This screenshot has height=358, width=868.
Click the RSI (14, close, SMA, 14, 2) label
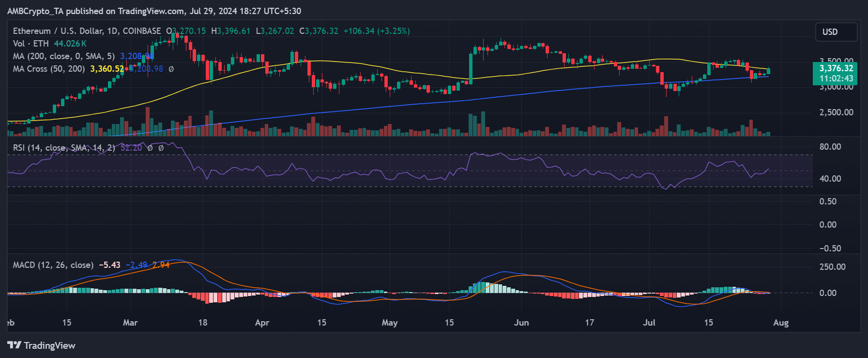tap(64, 148)
